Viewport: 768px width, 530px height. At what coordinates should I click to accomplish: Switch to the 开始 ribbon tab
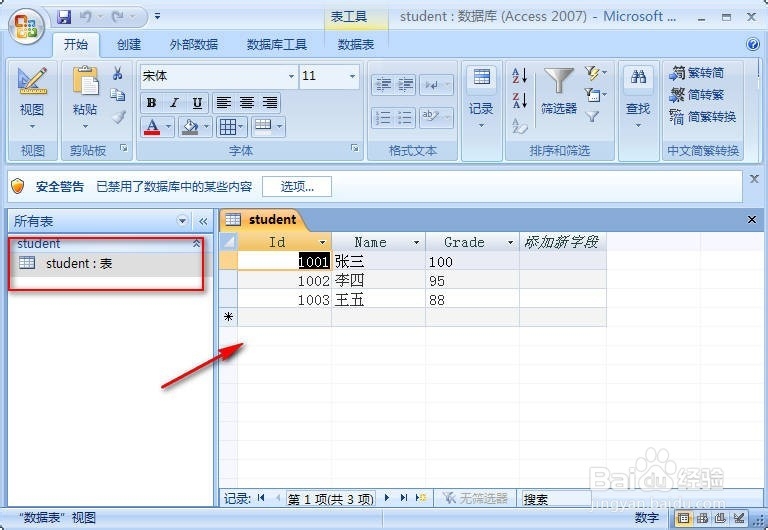coord(76,45)
